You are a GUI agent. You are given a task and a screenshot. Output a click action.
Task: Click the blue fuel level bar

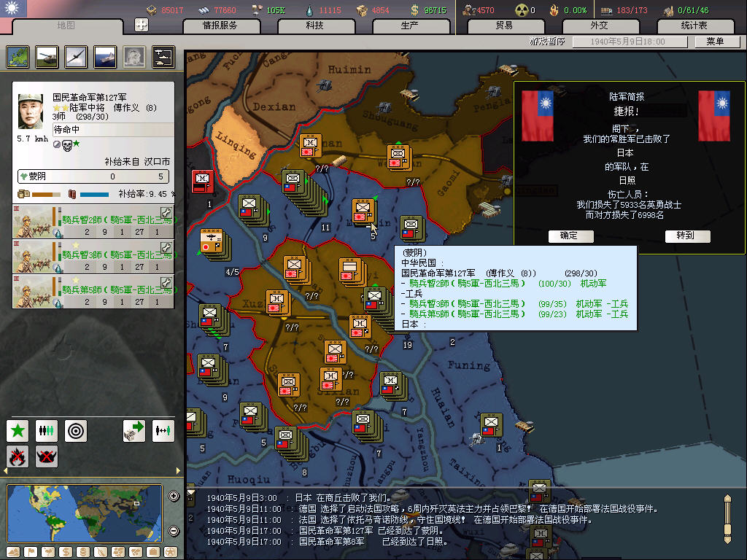[x=94, y=194]
